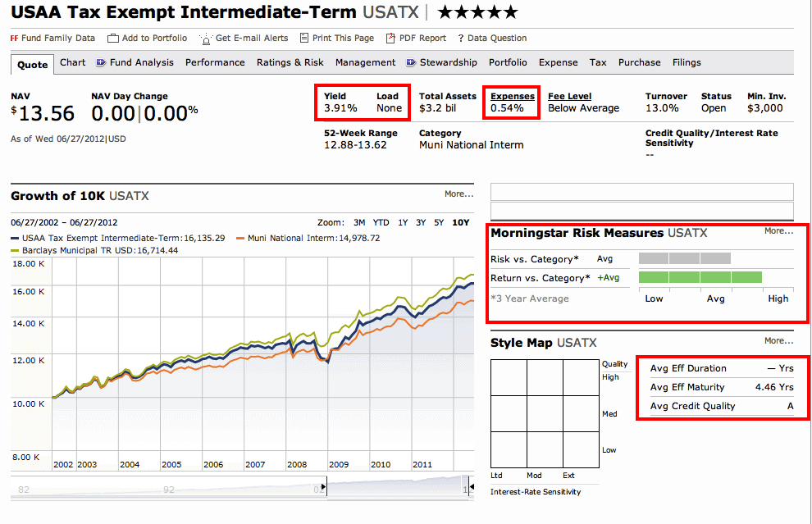The height and width of the screenshot is (524, 812).
Task: Set chart zoom to 5Y
Action: [439, 223]
